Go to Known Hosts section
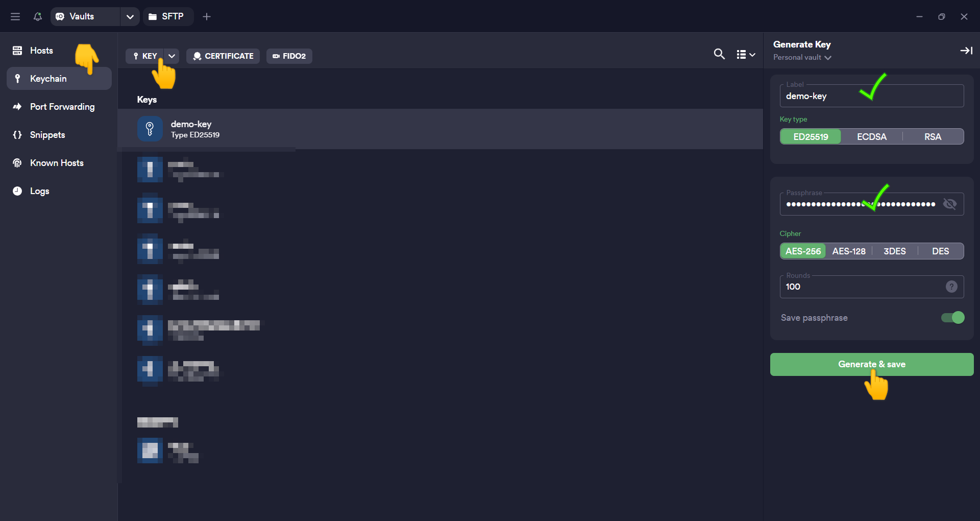This screenshot has width=980, height=521. tap(56, 163)
